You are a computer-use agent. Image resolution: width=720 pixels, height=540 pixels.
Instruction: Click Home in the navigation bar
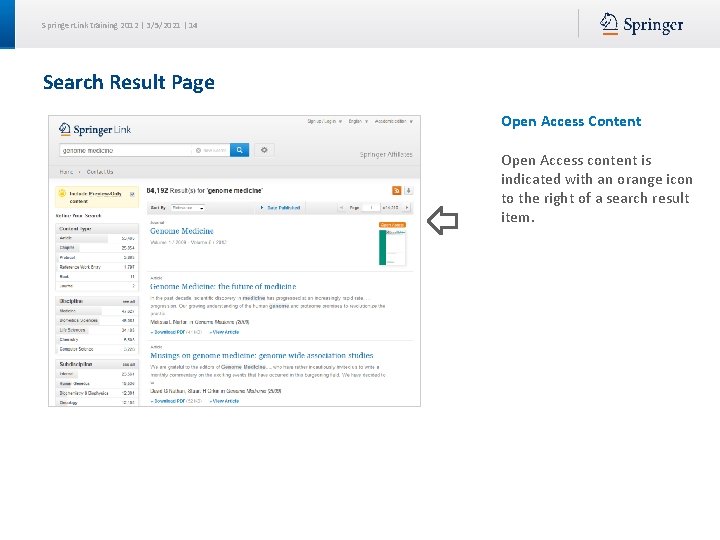[66, 172]
